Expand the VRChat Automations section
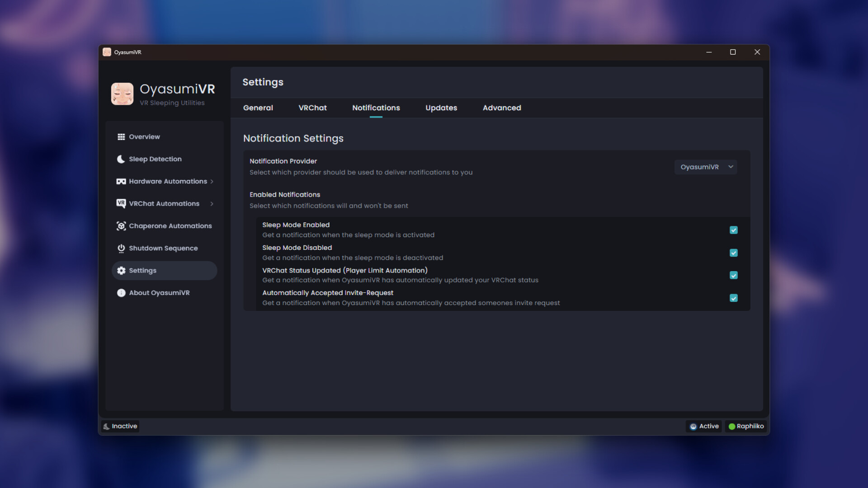This screenshot has width=868, height=488. coord(212,203)
